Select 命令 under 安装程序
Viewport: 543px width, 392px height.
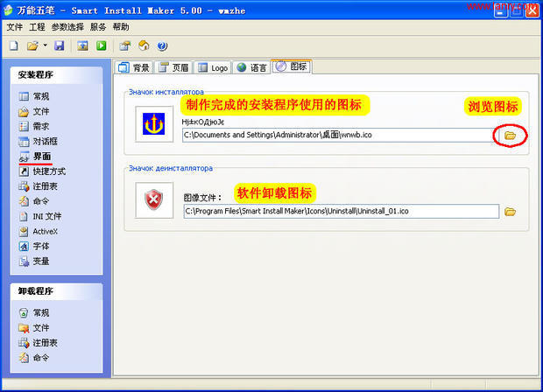(x=41, y=201)
